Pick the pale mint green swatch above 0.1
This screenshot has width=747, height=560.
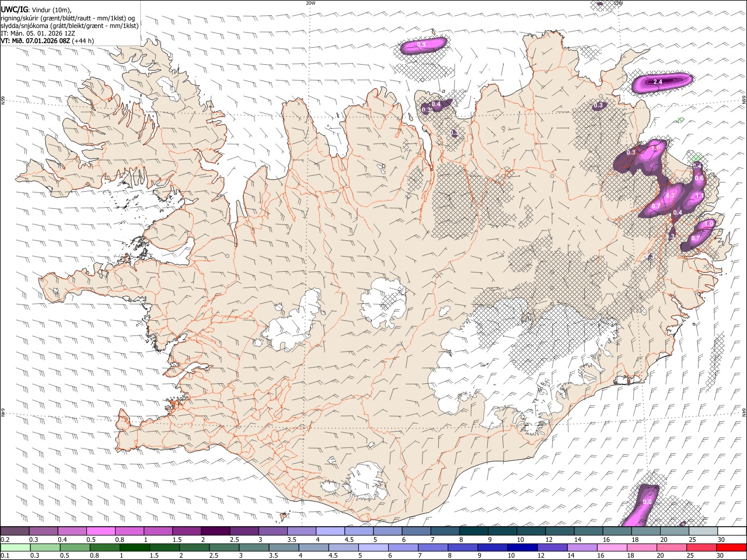[x=16, y=547]
